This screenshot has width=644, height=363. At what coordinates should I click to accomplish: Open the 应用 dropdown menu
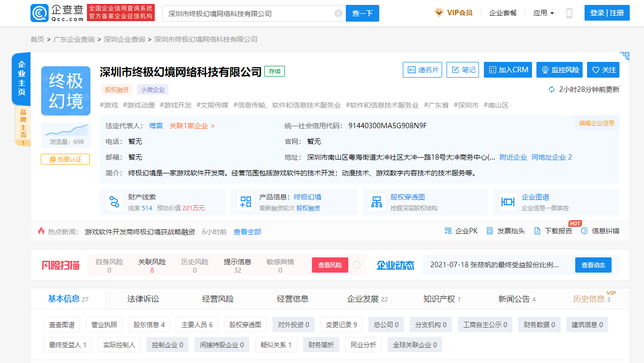coord(544,13)
